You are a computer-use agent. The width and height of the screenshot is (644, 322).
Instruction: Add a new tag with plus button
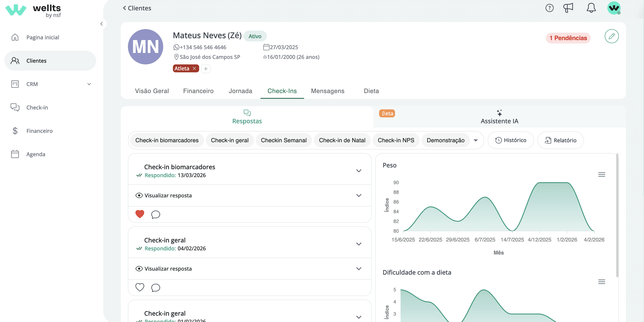206,69
